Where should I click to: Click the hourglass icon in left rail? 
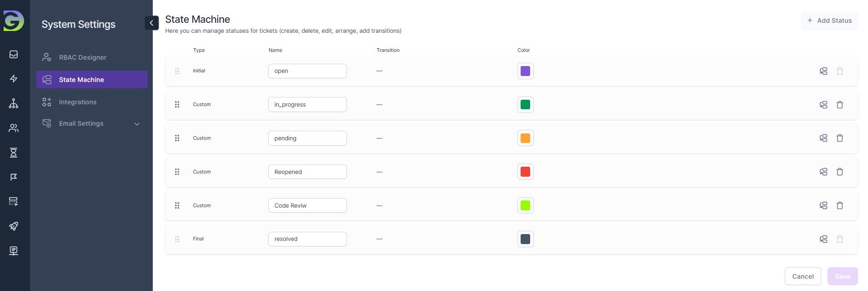[14, 153]
